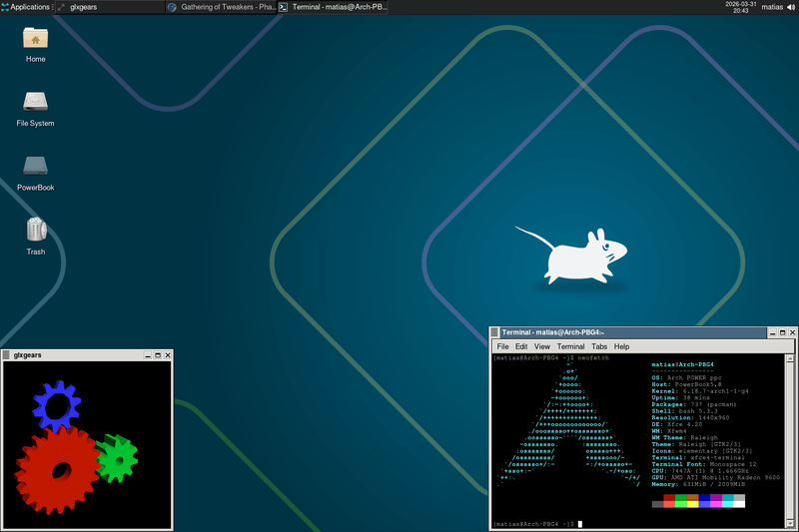Click the bright yellow neofetch color block
799x532 pixels.
692,504
